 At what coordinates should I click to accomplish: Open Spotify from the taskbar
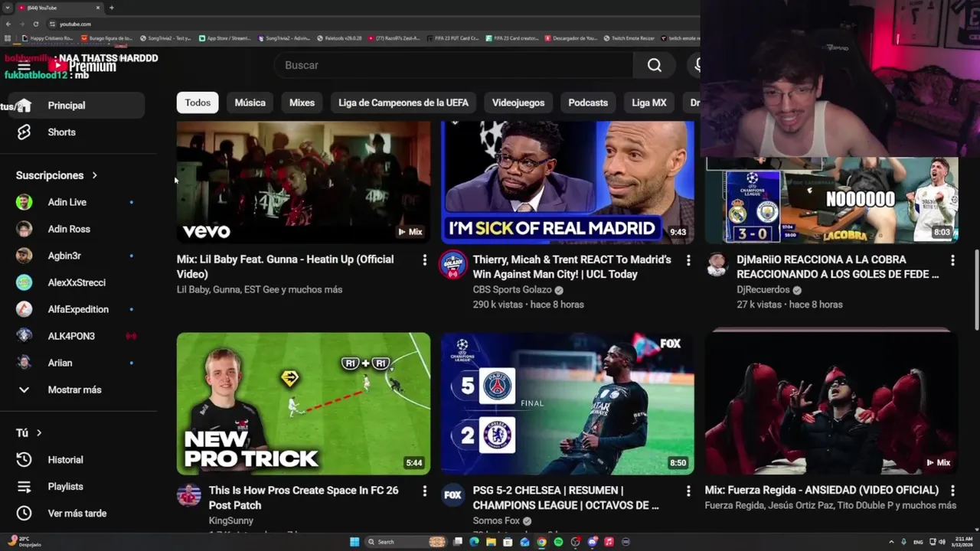558,542
